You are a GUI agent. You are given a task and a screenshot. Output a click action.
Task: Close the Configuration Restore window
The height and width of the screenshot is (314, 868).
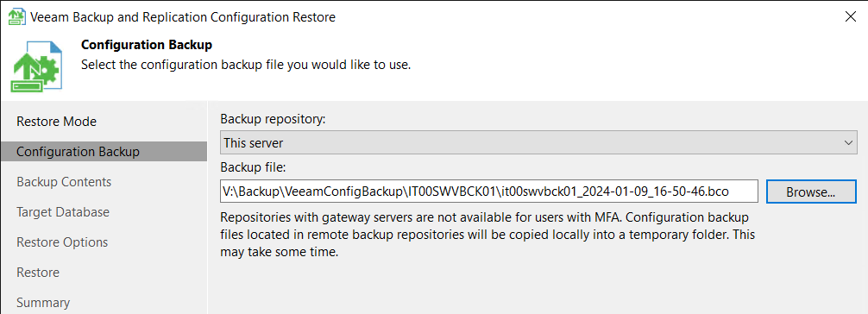click(x=850, y=16)
